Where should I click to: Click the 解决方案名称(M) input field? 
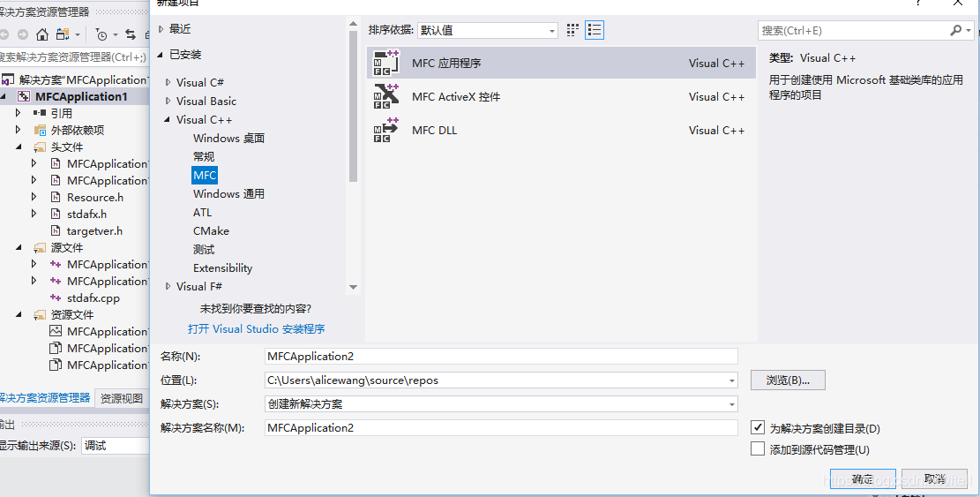[x=501, y=427]
